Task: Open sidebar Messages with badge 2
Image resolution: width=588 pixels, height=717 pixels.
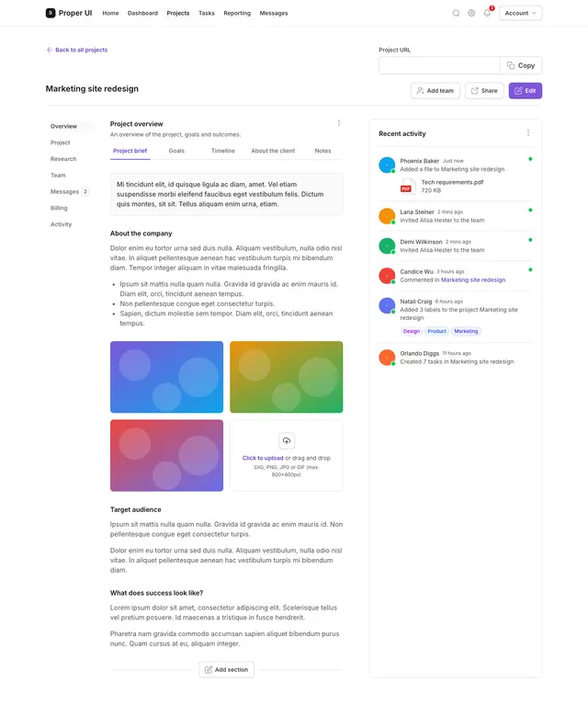Action: 70,191
